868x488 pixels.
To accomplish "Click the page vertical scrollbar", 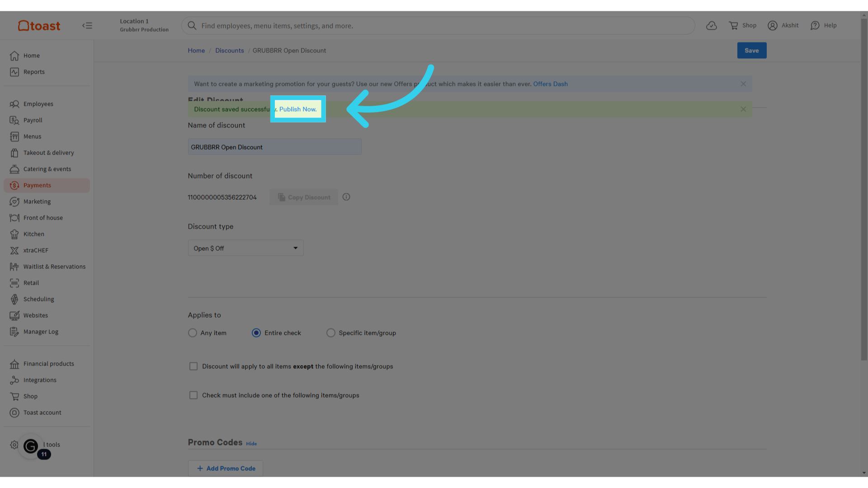I will (864, 190).
